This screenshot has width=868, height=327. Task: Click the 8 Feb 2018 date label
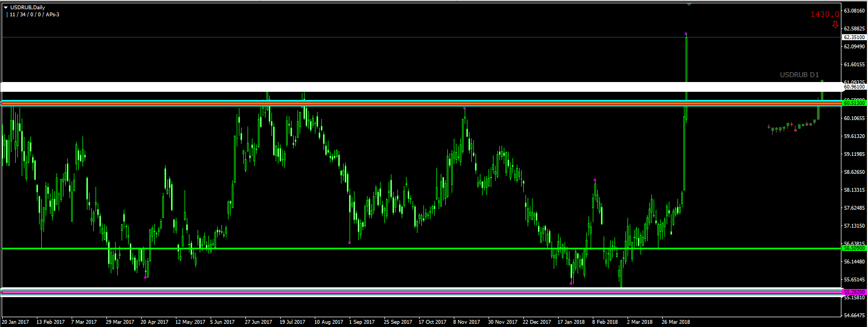coord(605,322)
